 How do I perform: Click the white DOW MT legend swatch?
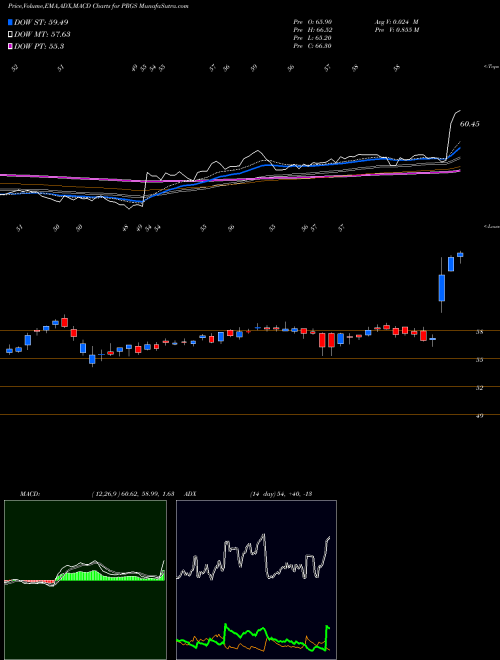point(10,35)
